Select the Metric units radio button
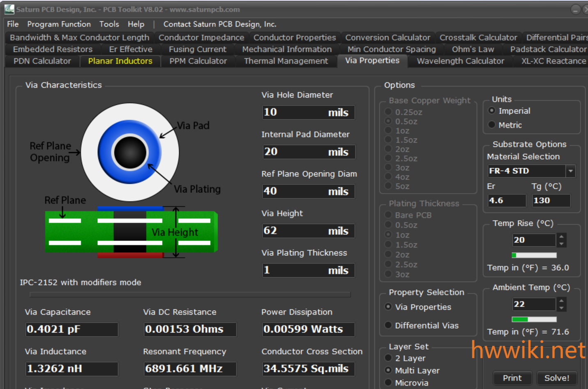588x389 pixels. tap(492, 125)
